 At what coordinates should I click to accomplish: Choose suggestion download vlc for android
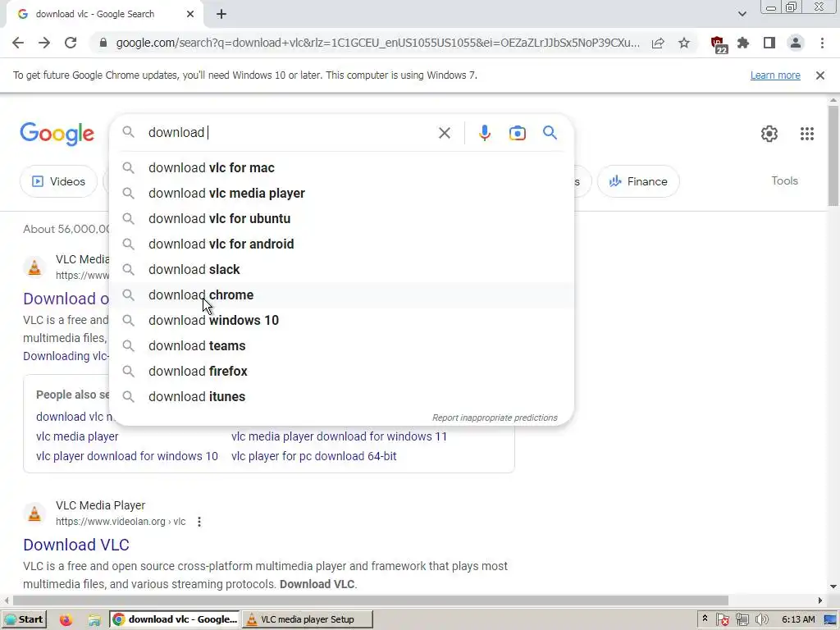[341, 244]
